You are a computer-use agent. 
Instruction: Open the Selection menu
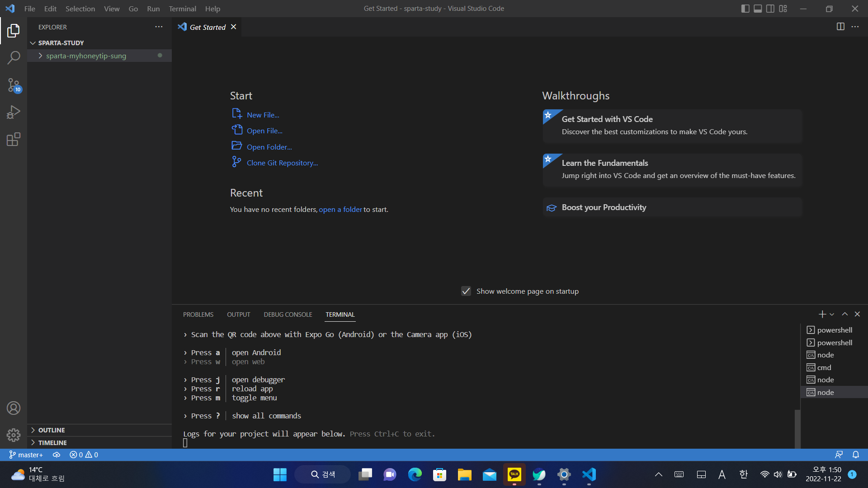tap(80, 9)
